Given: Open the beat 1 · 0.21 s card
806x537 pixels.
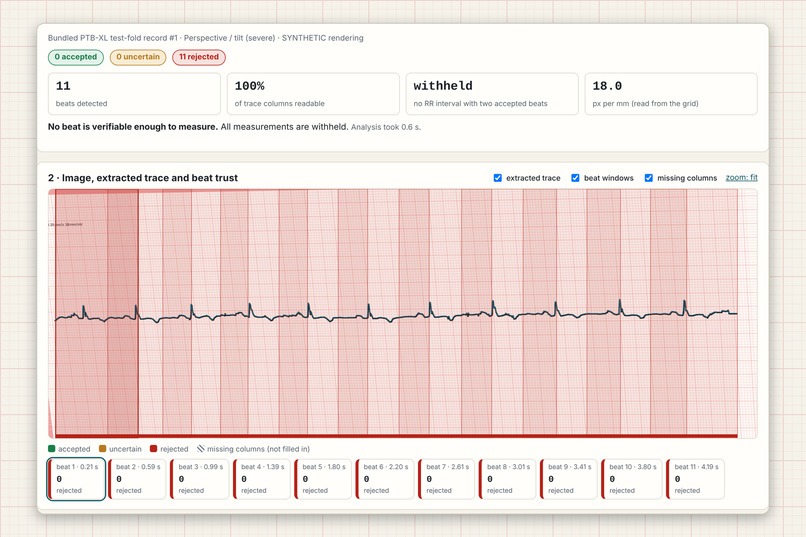Looking at the screenshot, I should click(x=77, y=479).
